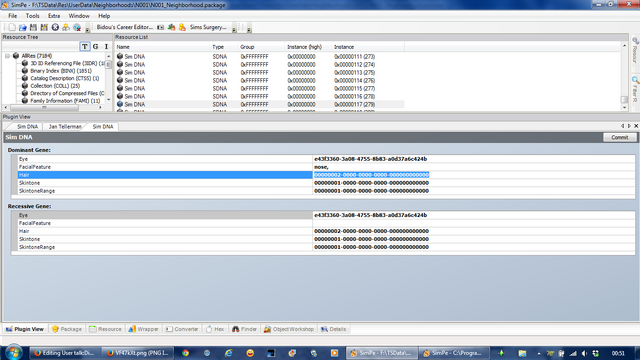The image size is (640, 360).
Task: Toggle the G group view in Resource Tree
Action: 96,47
